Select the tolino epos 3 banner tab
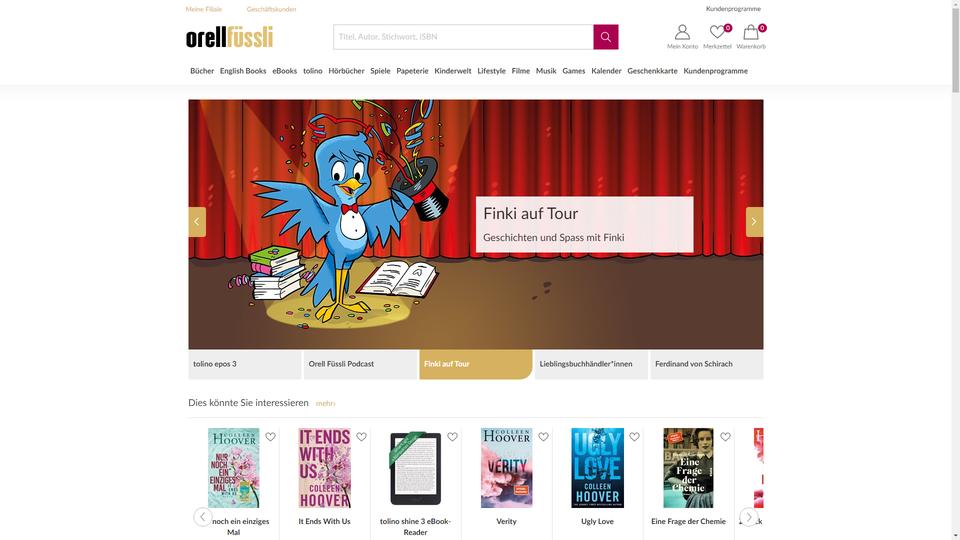 (x=245, y=364)
